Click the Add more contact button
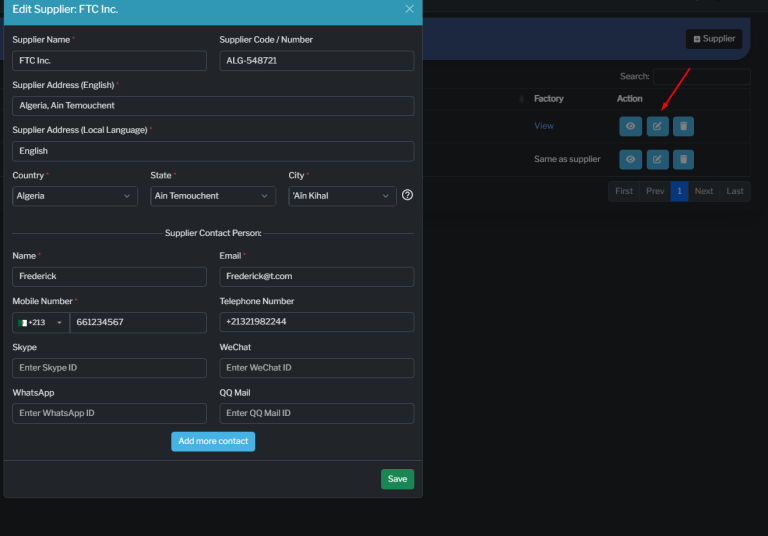 click(x=213, y=441)
